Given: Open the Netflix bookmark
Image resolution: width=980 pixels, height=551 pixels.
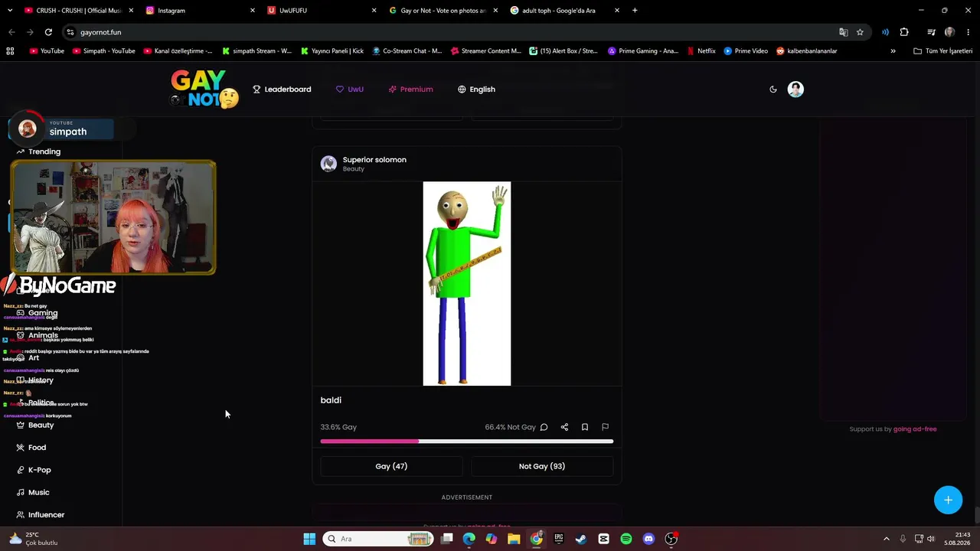Looking at the screenshot, I should point(701,51).
